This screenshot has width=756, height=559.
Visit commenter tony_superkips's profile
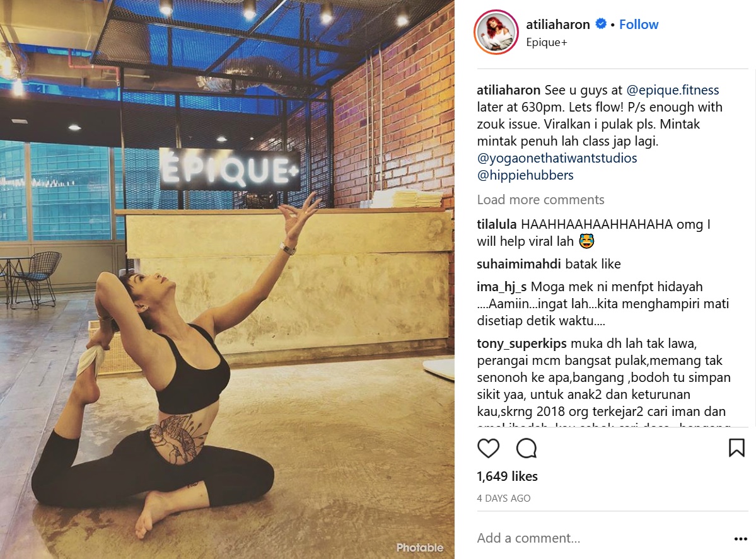pos(521,343)
